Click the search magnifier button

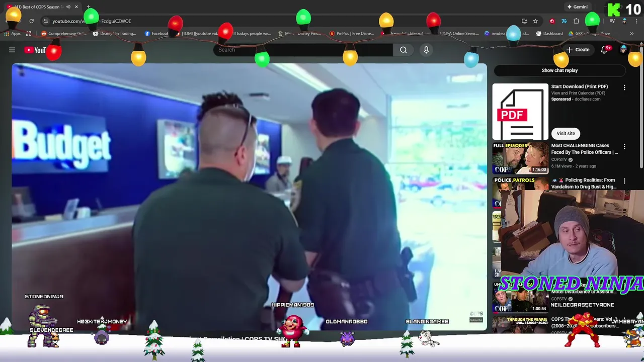[404, 50]
